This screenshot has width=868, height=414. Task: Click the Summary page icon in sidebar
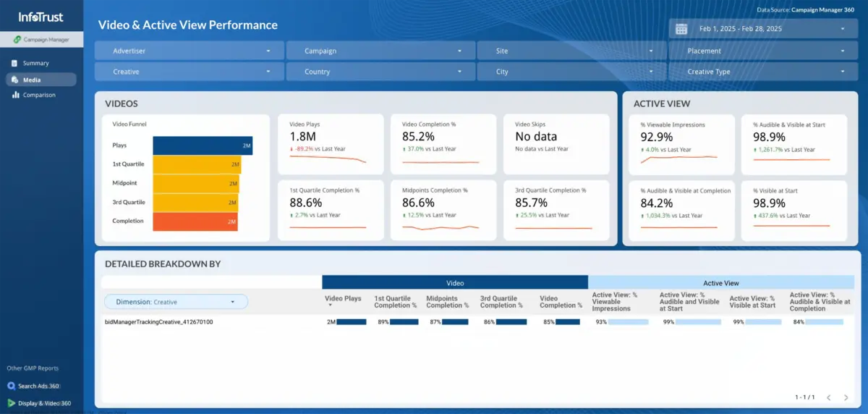15,64
